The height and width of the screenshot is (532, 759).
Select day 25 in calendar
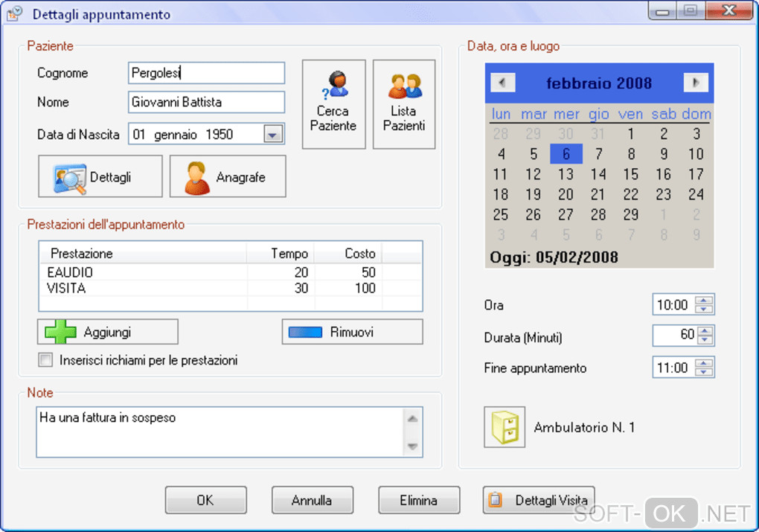(x=501, y=214)
